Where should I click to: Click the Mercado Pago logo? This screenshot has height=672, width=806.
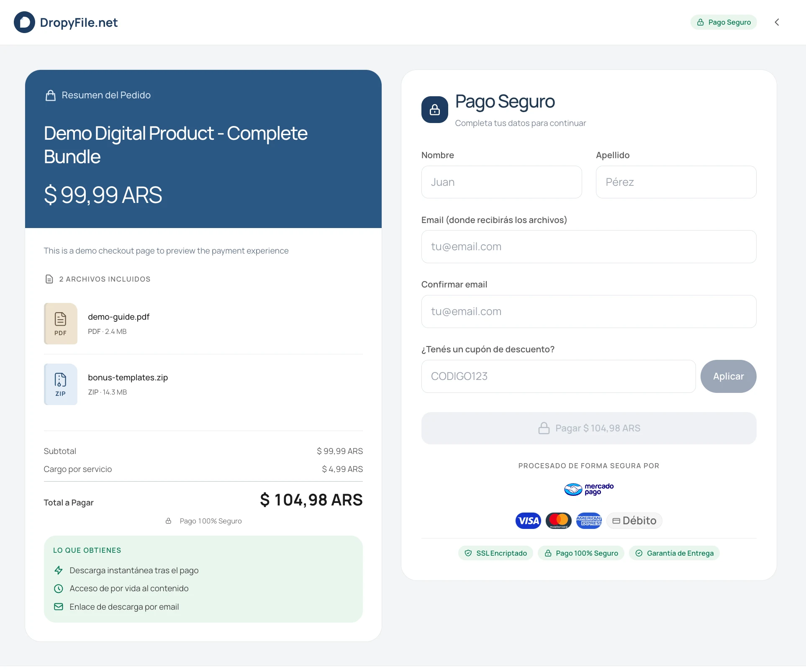click(589, 489)
